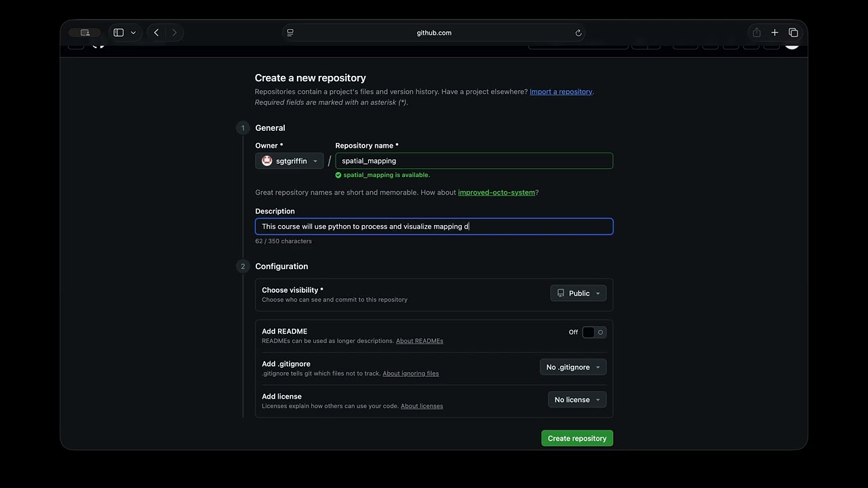868x488 pixels.
Task: Open the Owner dropdown sgtgriffin
Action: [290, 161]
